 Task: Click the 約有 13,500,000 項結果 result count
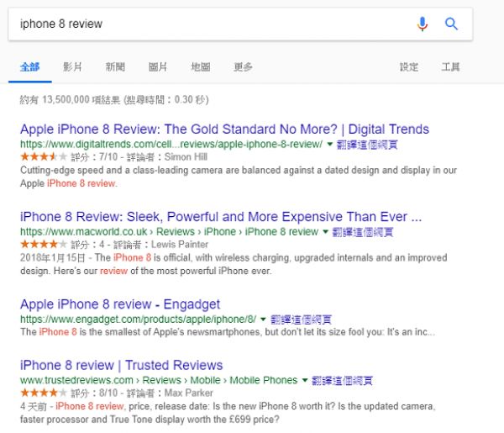pos(114,100)
